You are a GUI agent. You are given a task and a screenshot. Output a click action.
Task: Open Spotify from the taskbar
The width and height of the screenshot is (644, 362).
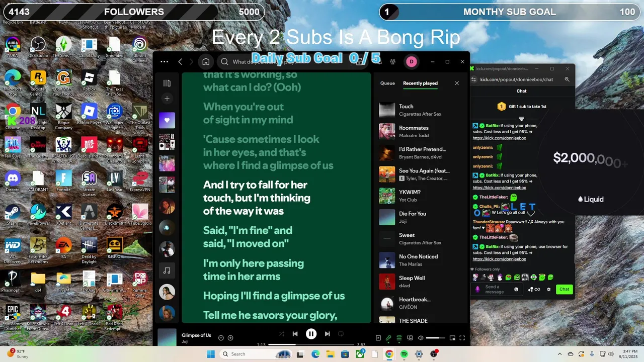point(404,354)
